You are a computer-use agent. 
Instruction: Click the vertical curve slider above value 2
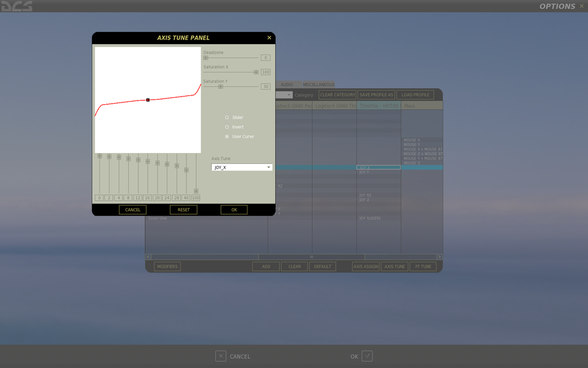click(x=109, y=156)
